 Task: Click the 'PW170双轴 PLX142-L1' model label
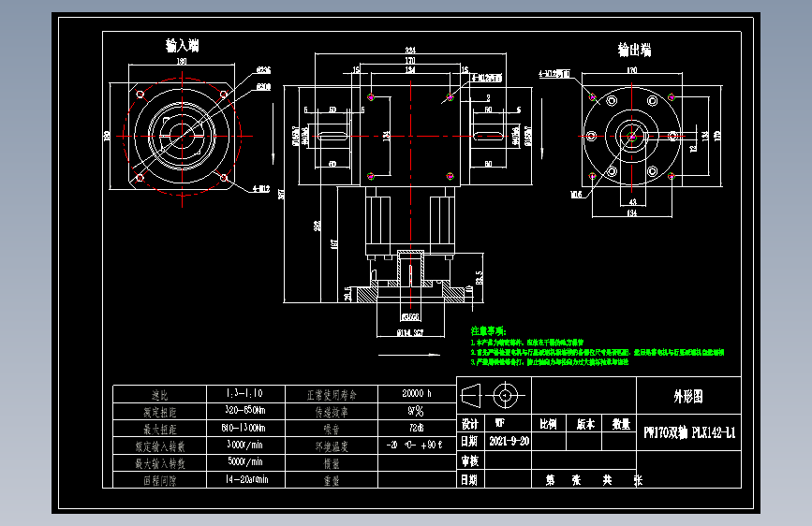click(x=689, y=432)
